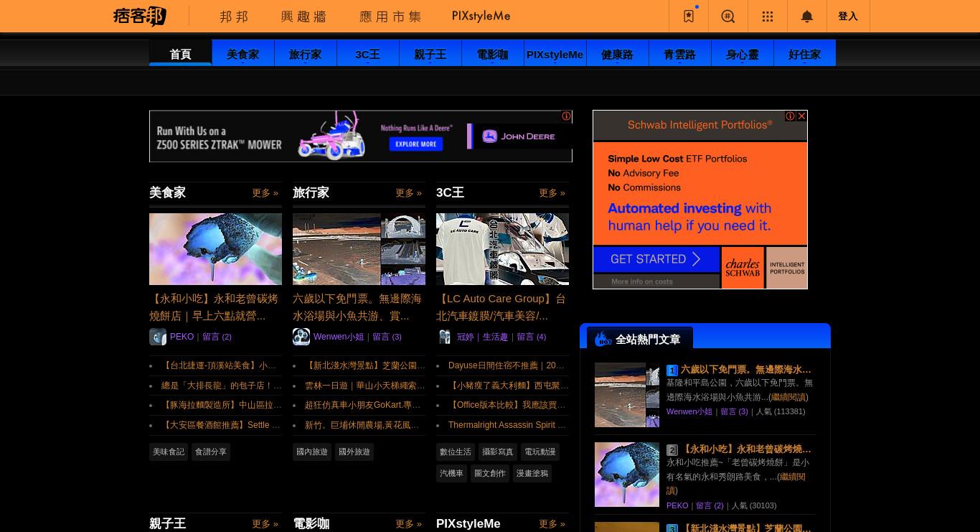Click the 電玩動漫 tag

coord(540,452)
